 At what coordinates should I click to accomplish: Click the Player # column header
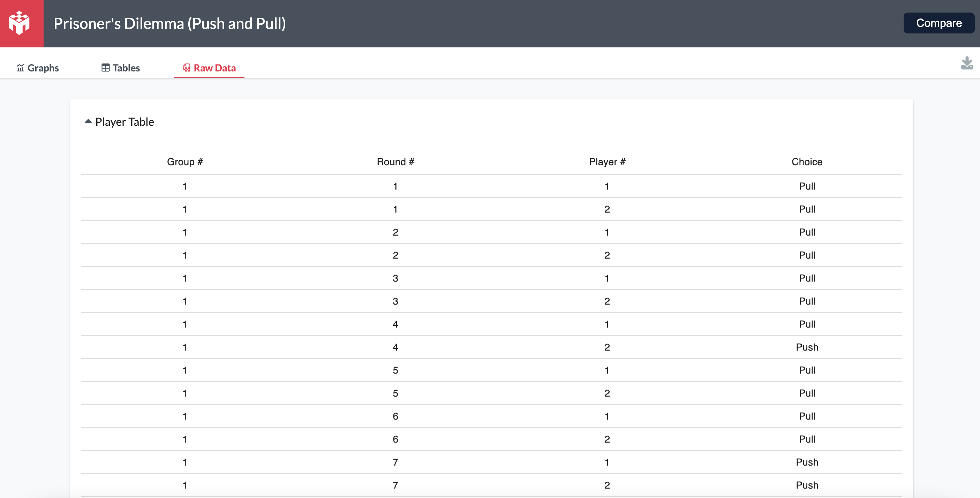pyautogui.click(x=607, y=162)
